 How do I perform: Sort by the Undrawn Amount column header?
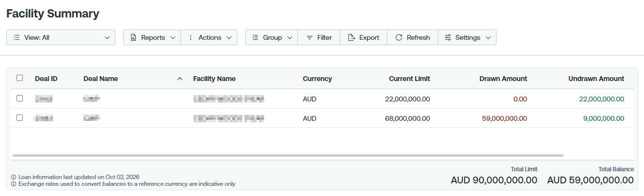click(x=596, y=79)
